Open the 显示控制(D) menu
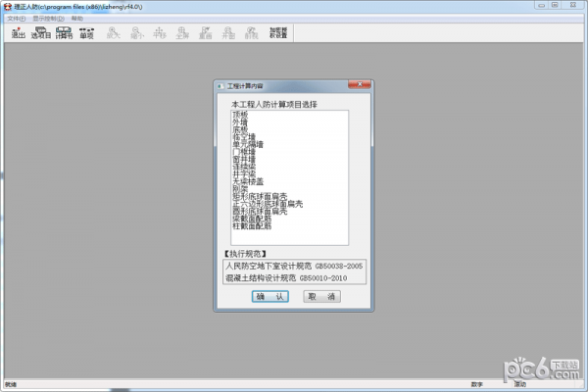 pos(48,19)
